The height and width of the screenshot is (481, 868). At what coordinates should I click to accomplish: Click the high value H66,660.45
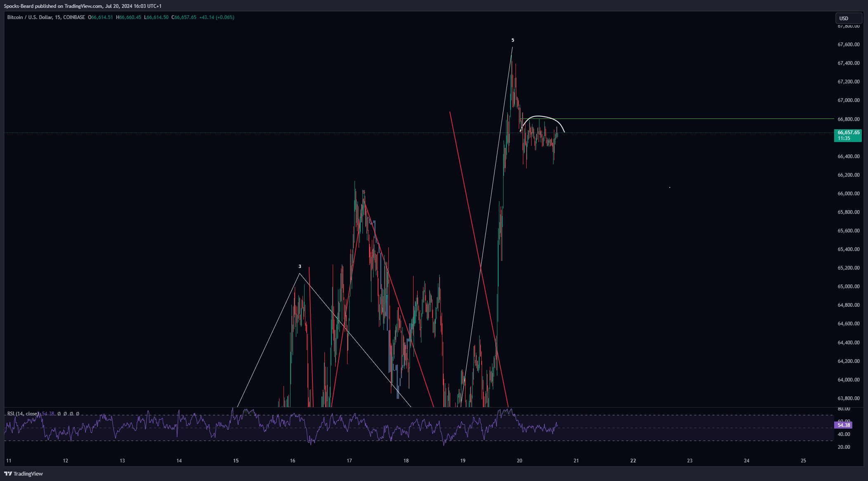coord(128,17)
